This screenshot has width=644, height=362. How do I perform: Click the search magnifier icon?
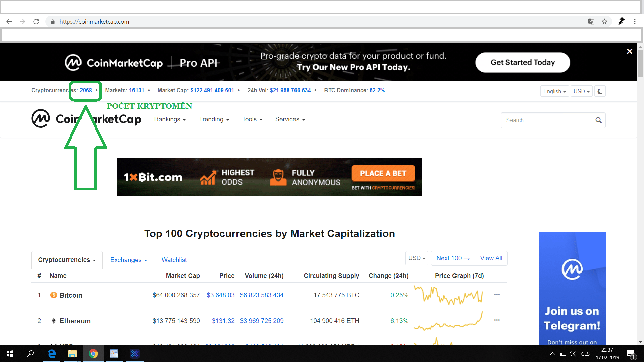598,120
